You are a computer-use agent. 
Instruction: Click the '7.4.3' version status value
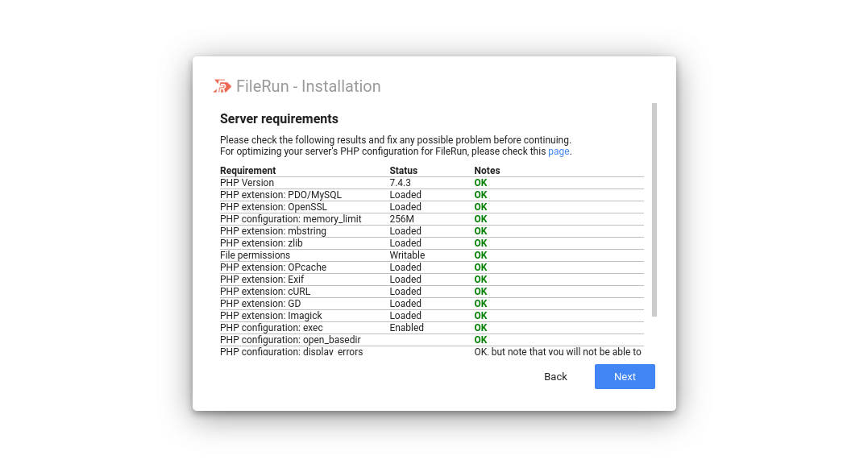[400, 183]
